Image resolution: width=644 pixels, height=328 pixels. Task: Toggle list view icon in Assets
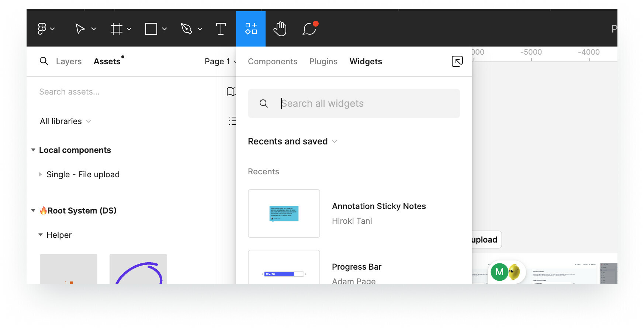tap(232, 121)
